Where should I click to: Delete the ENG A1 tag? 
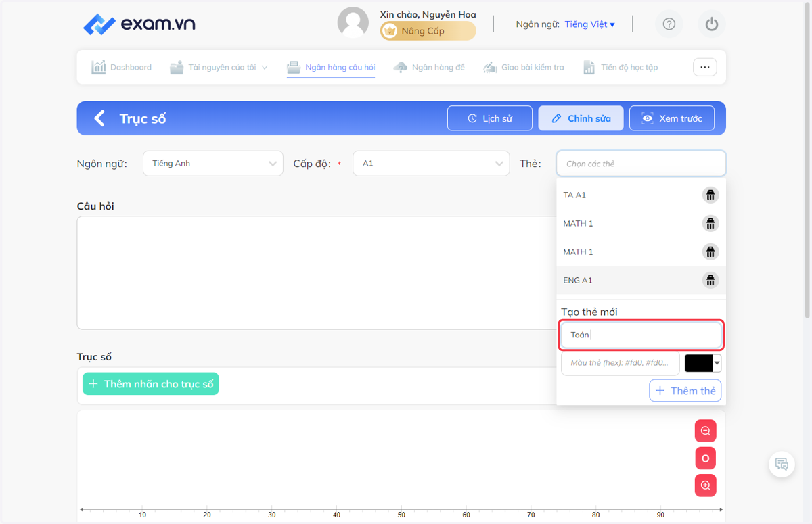point(710,280)
